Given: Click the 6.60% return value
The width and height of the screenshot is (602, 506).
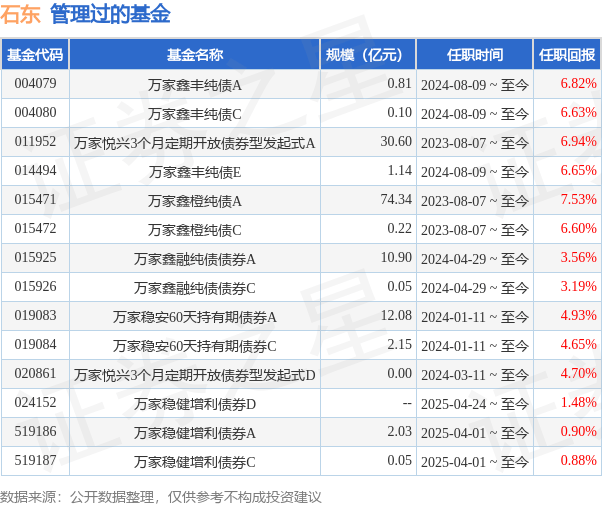Looking at the screenshot, I should [x=578, y=228].
